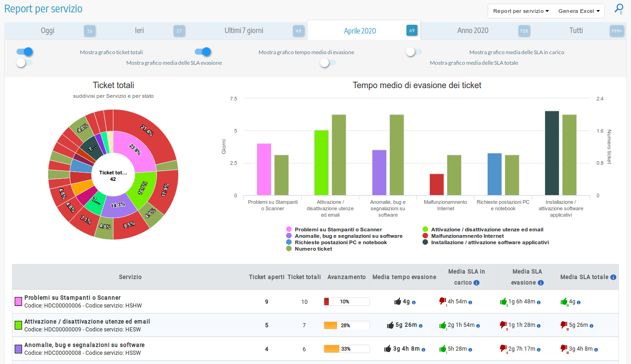This screenshot has height=364, width=631.
Task: Click the info icon next to 5g 26m evasione
Action: pos(421,325)
